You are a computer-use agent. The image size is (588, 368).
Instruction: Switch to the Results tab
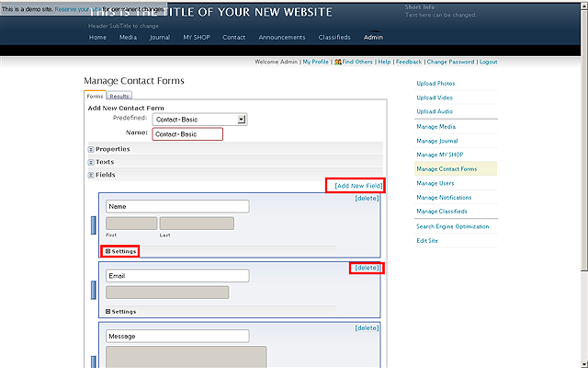point(119,96)
